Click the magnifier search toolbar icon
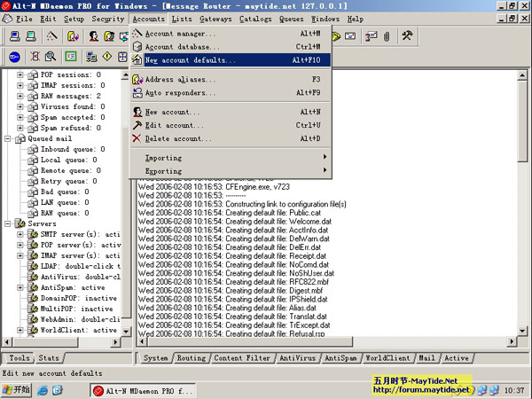This screenshot has width=532, height=399. [49, 57]
